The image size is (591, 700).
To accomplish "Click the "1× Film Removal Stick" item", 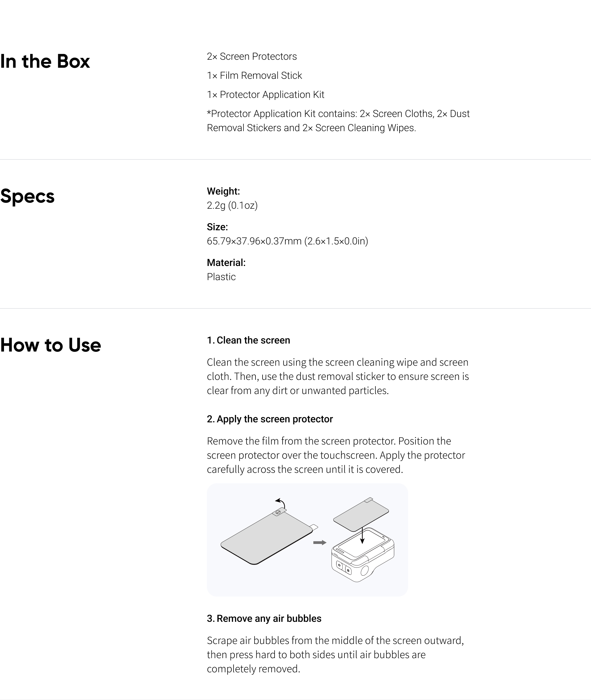I will 254,75.
